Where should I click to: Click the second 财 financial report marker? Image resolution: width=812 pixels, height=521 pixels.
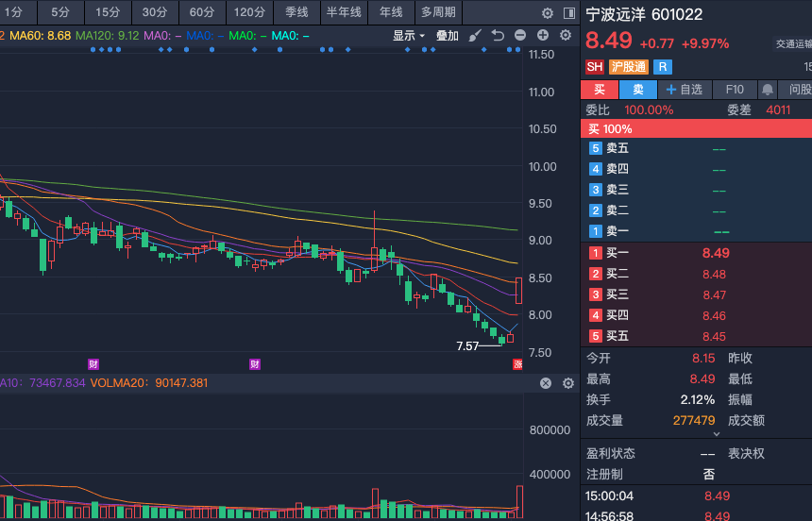click(x=255, y=364)
